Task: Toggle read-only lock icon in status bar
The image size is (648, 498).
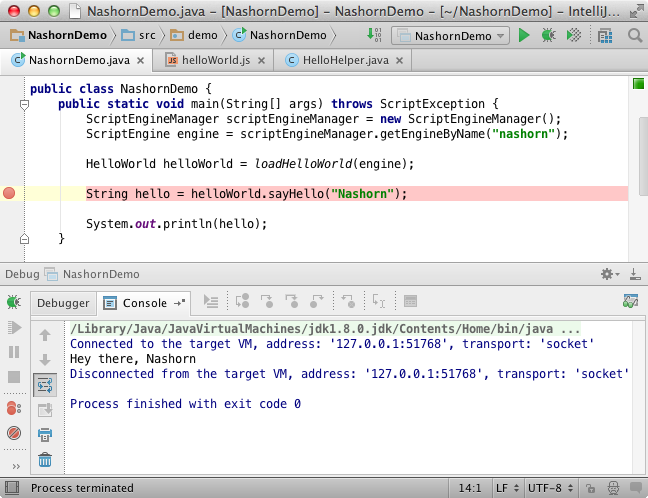Action: point(591,488)
